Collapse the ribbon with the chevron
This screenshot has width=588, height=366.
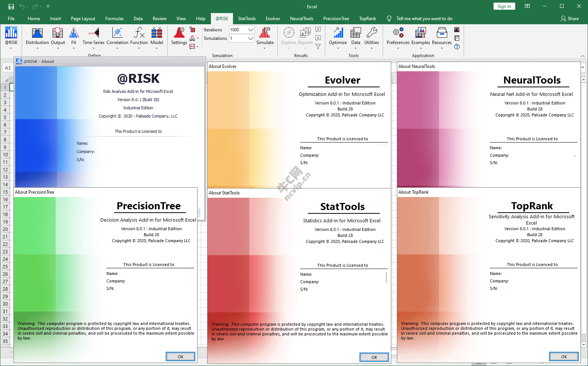pyautogui.click(x=582, y=56)
